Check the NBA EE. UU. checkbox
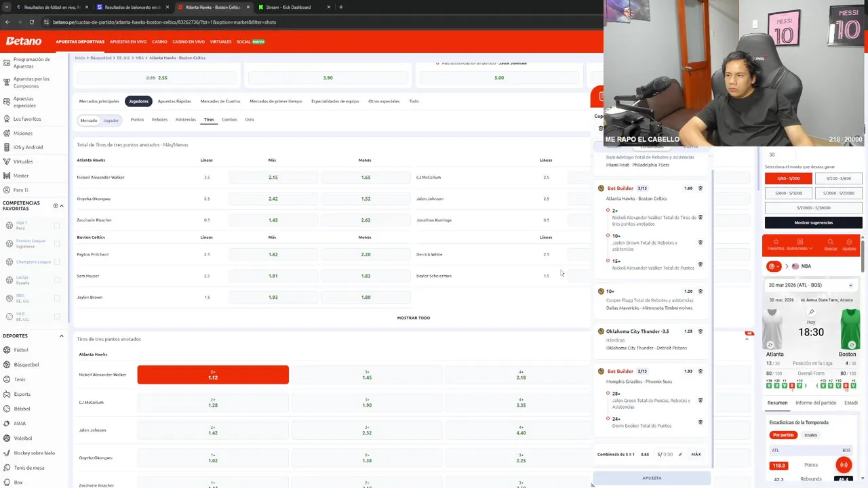This screenshot has width=868, height=488. (x=57, y=298)
